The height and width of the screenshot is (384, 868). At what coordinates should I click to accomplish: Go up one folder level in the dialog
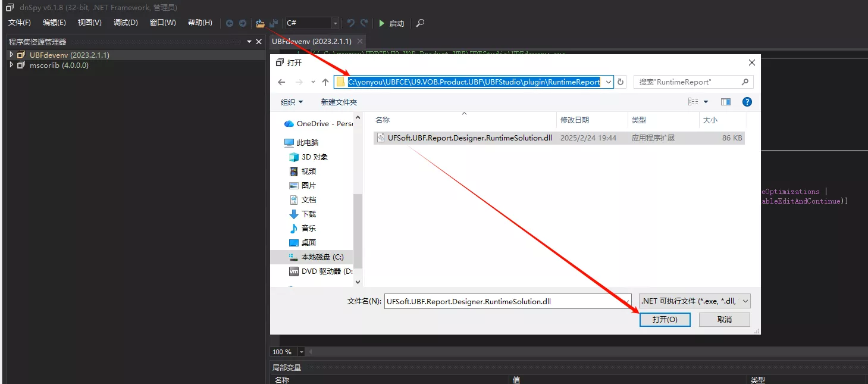tap(325, 82)
